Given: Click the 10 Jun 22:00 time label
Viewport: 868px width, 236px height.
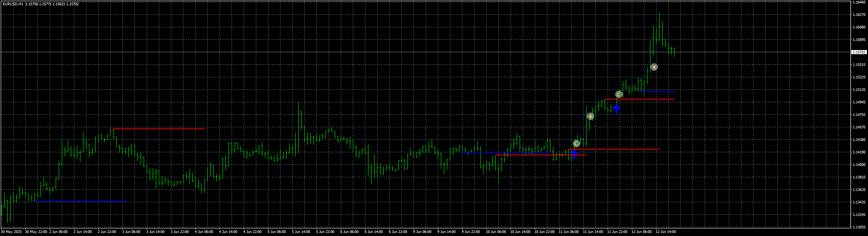Looking at the screenshot, I should pos(545,232).
